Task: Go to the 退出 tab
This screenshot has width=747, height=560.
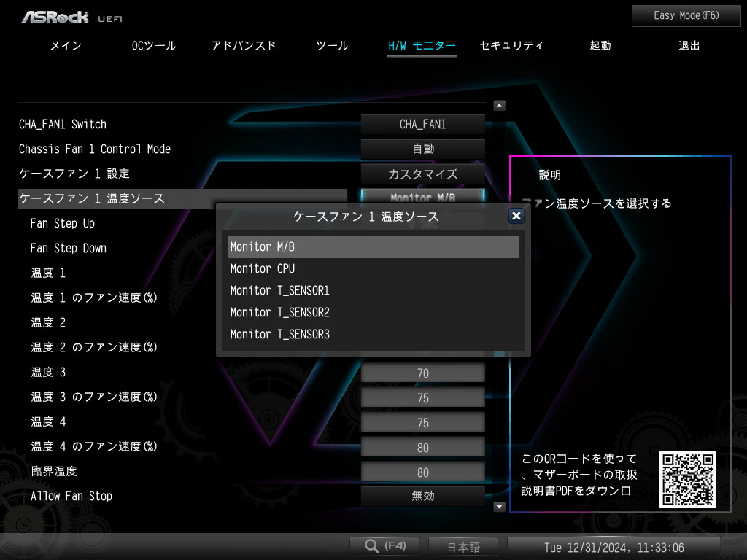Action: pyautogui.click(x=689, y=46)
